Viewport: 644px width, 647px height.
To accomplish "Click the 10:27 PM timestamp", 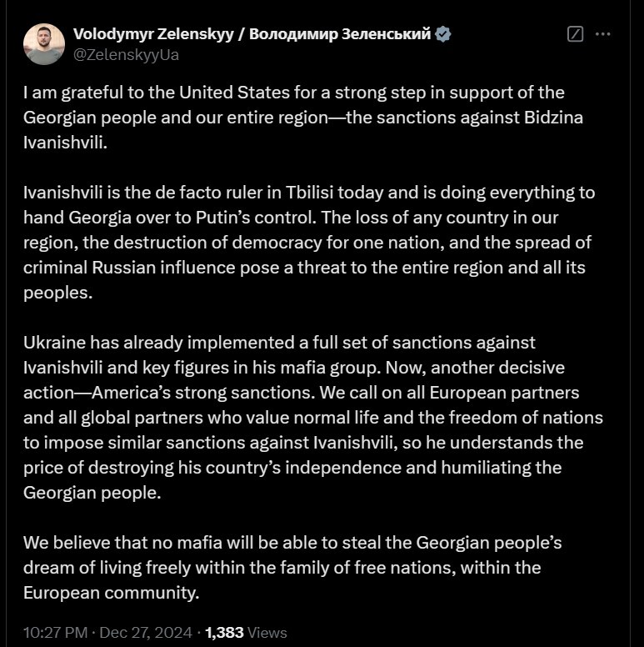I will coord(56,632).
